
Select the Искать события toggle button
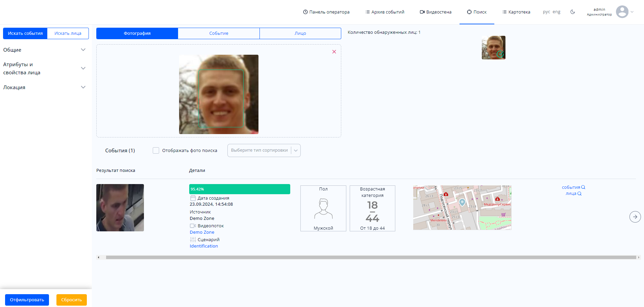pyautogui.click(x=25, y=33)
